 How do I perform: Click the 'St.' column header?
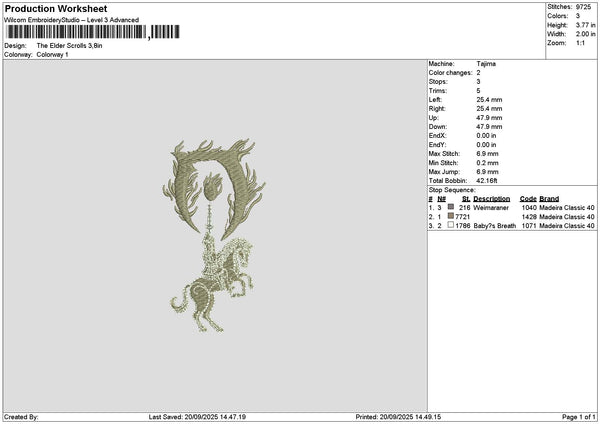coord(466,199)
